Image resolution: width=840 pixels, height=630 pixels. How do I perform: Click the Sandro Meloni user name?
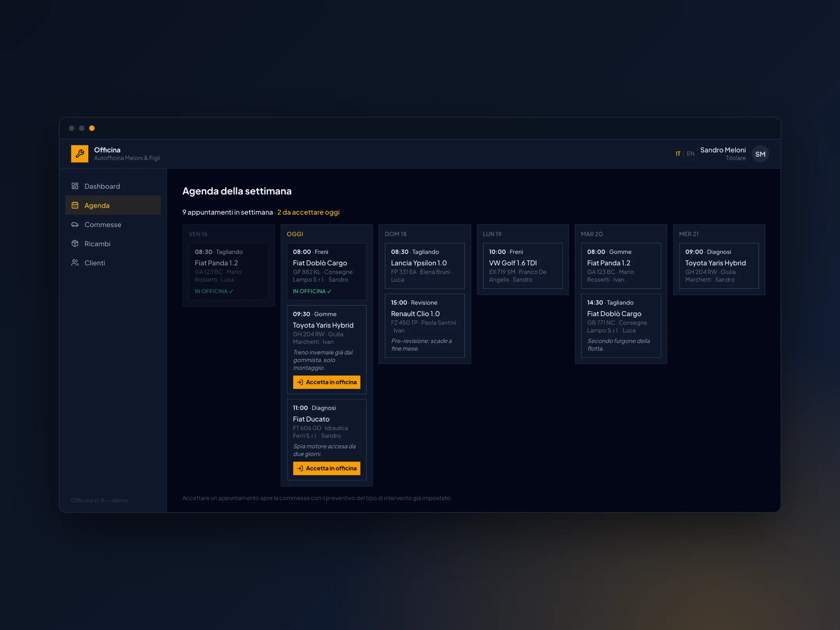point(723,150)
